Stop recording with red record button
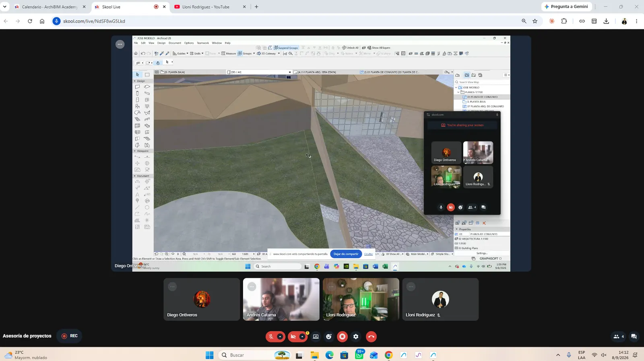 point(343,336)
